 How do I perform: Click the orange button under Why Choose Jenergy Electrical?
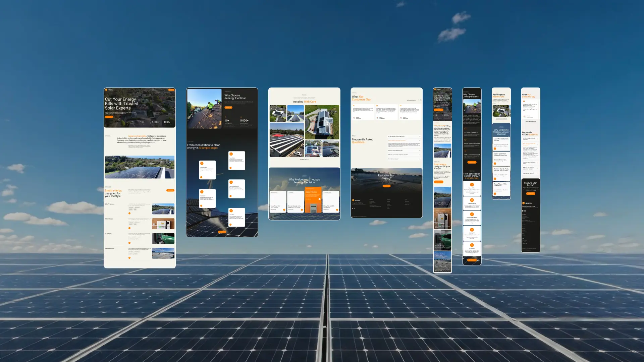(228, 108)
